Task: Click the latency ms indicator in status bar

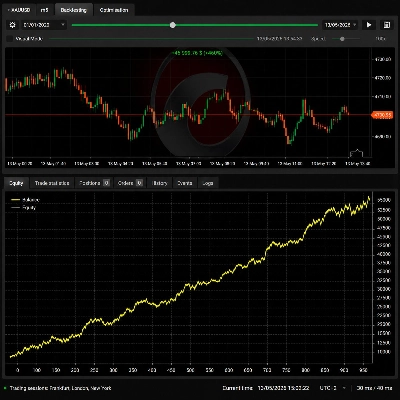Action: pyautogui.click(x=374, y=388)
